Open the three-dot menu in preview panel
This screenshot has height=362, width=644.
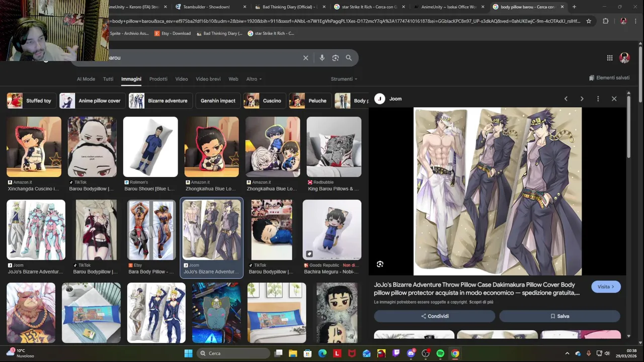[x=598, y=99]
